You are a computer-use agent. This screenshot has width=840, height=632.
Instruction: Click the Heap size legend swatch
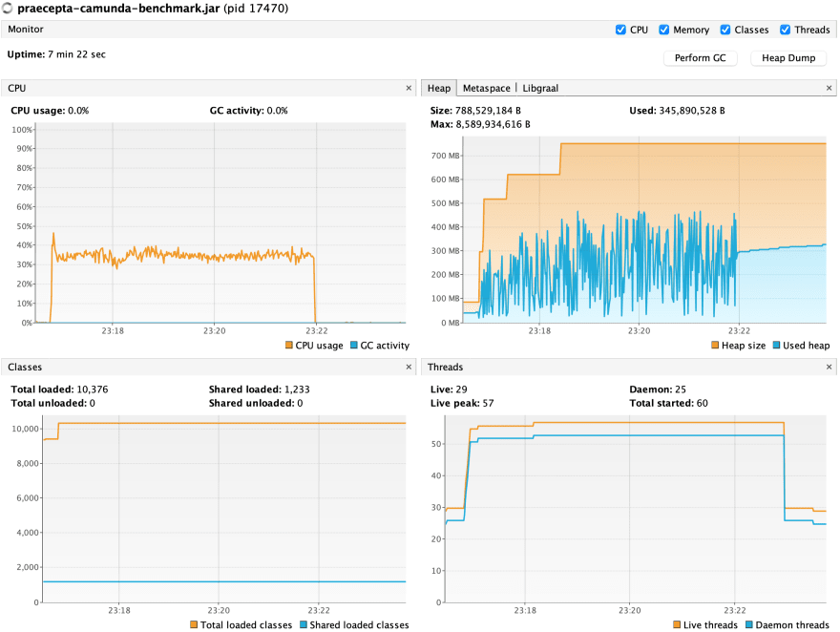(715, 345)
